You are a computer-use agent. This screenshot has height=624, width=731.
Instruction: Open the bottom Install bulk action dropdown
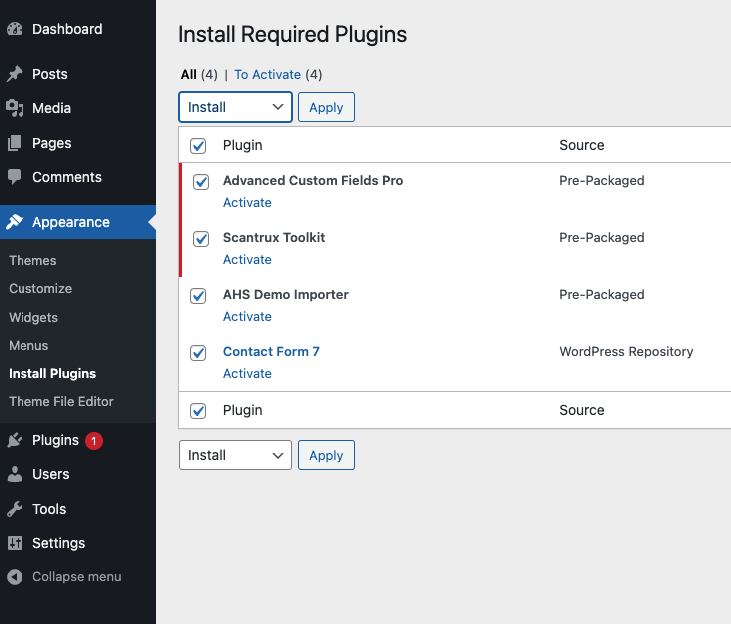[235, 455]
